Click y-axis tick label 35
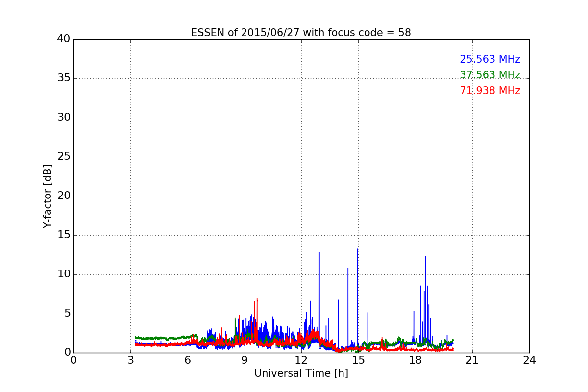 (64, 78)
